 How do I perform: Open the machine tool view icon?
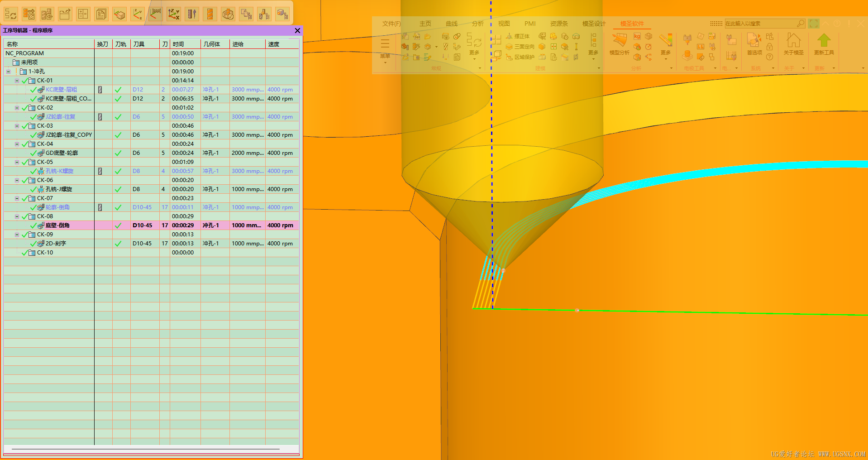pyautogui.click(x=264, y=14)
